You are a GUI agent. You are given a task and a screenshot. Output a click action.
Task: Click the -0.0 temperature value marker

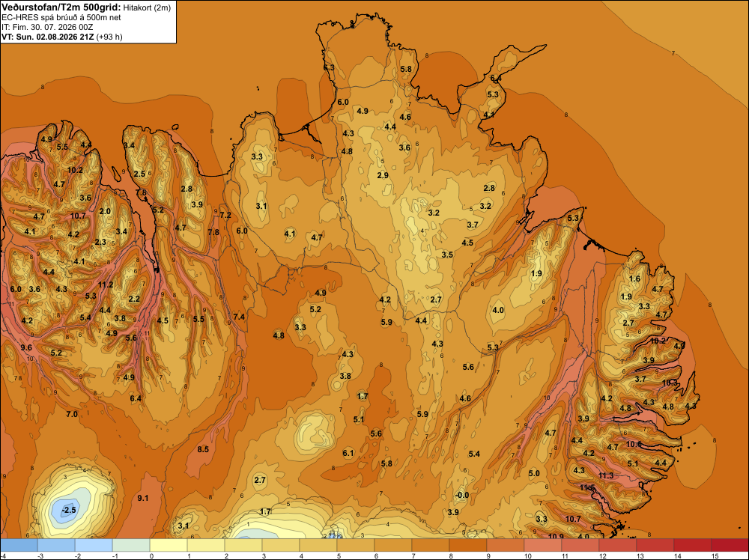[462, 495]
